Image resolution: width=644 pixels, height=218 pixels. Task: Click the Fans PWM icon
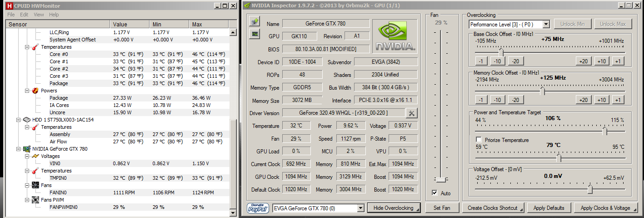tap(35, 200)
